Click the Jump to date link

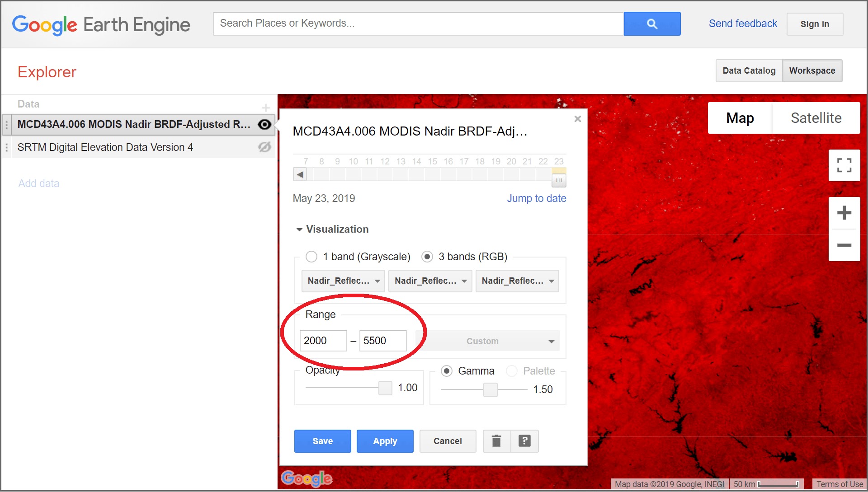point(537,199)
